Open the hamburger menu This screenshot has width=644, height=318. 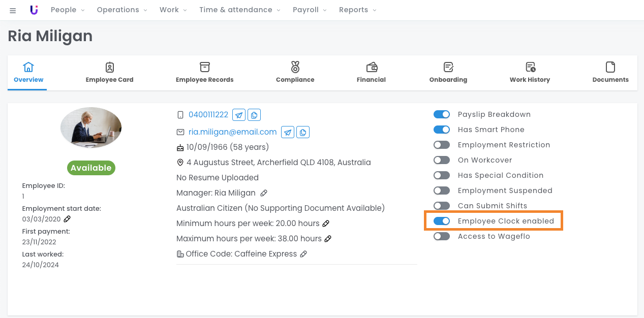pyautogui.click(x=13, y=10)
